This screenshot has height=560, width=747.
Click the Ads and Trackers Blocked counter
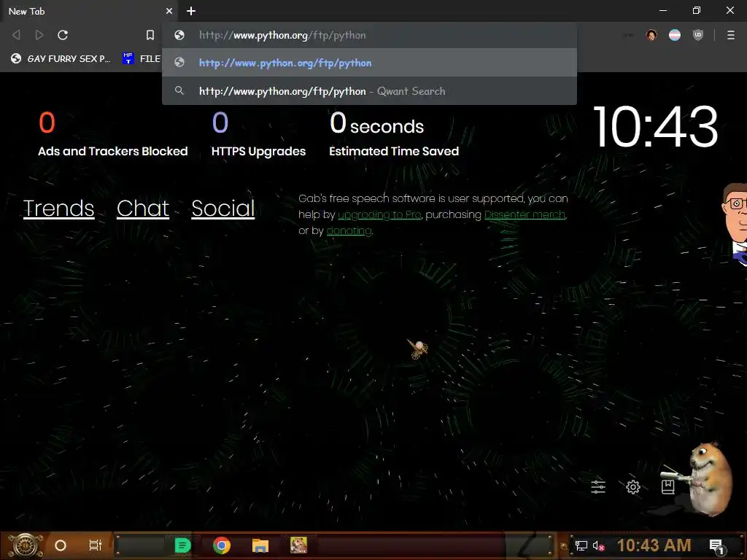pos(113,134)
